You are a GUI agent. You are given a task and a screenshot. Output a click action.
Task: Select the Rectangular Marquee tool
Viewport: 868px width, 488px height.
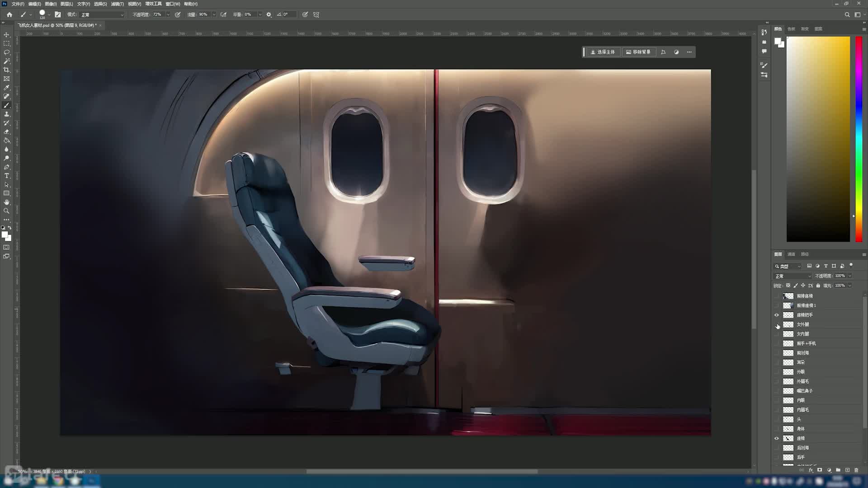point(6,43)
